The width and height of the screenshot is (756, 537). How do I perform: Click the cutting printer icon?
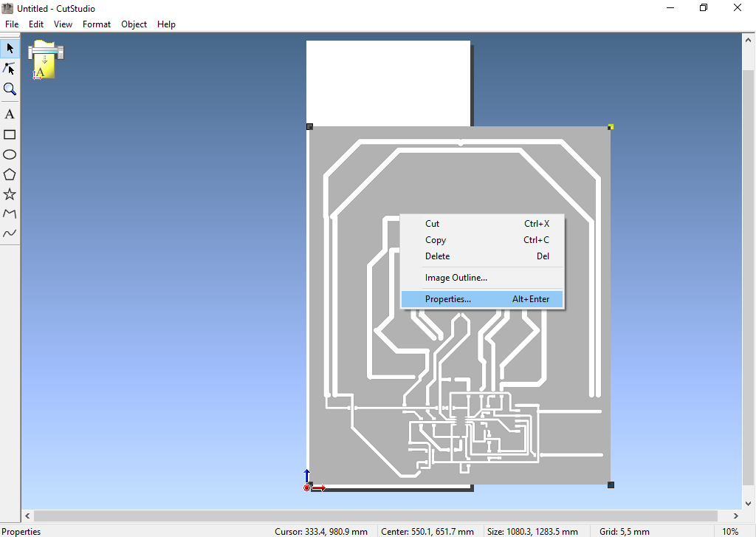click(x=46, y=59)
